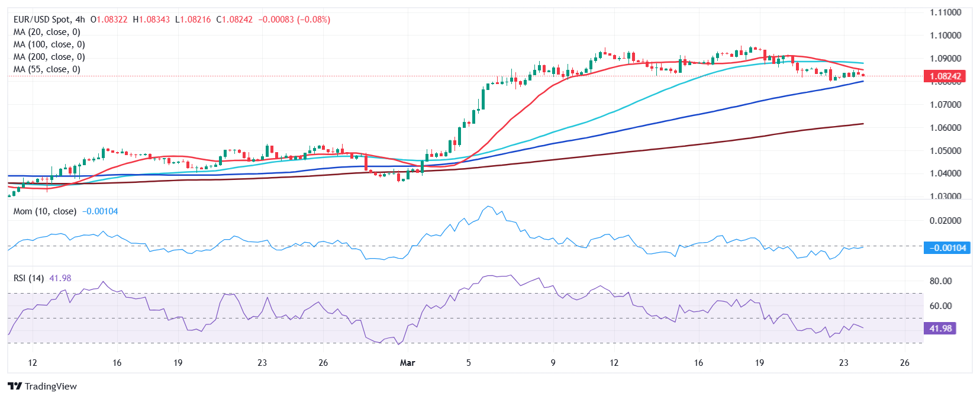
Task: Click the MA (20, close, 0) indicator label
Action: pos(47,32)
